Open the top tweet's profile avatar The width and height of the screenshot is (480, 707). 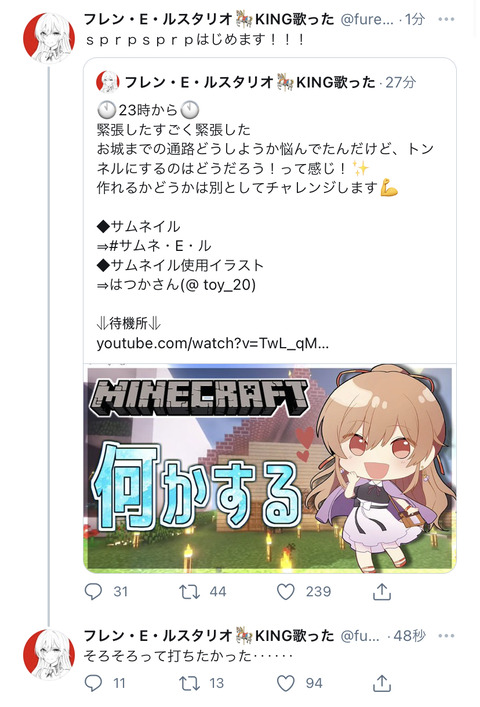coord(49,38)
